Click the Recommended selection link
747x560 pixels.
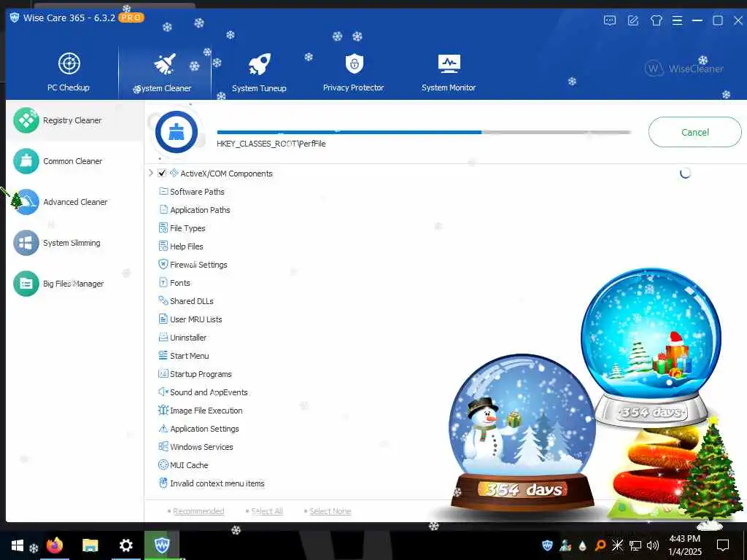pos(198,511)
